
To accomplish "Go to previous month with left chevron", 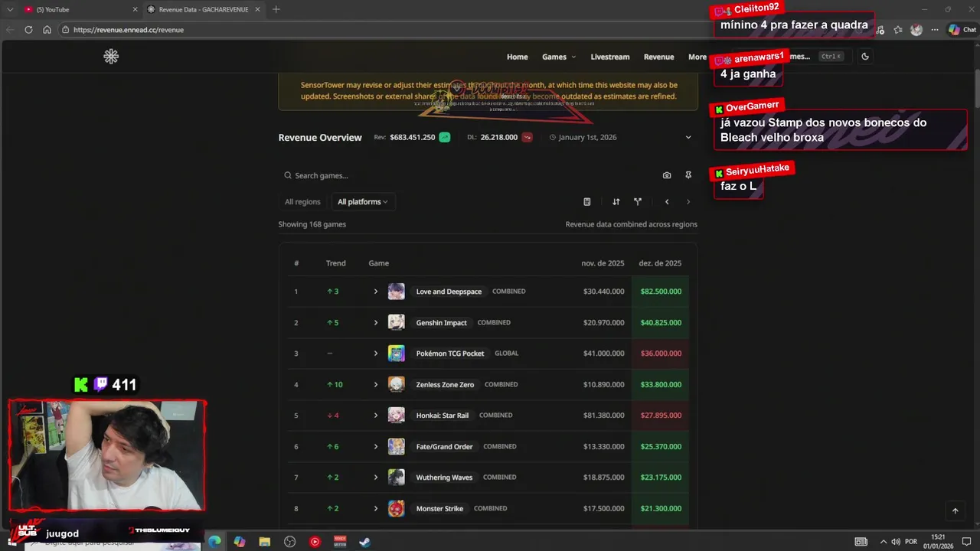I will click(667, 202).
